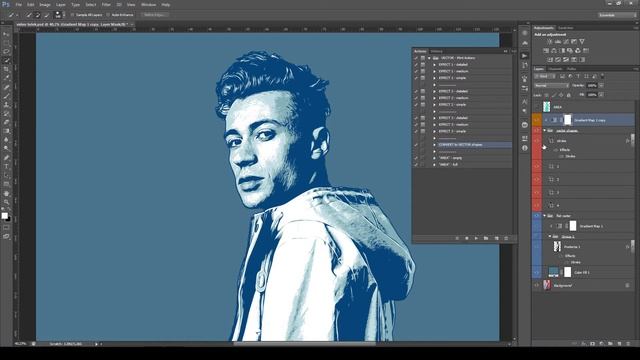Viewport: 640px width, 360px height.
Task: Add layer mask from Layers panel bottom
Action: (593, 344)
